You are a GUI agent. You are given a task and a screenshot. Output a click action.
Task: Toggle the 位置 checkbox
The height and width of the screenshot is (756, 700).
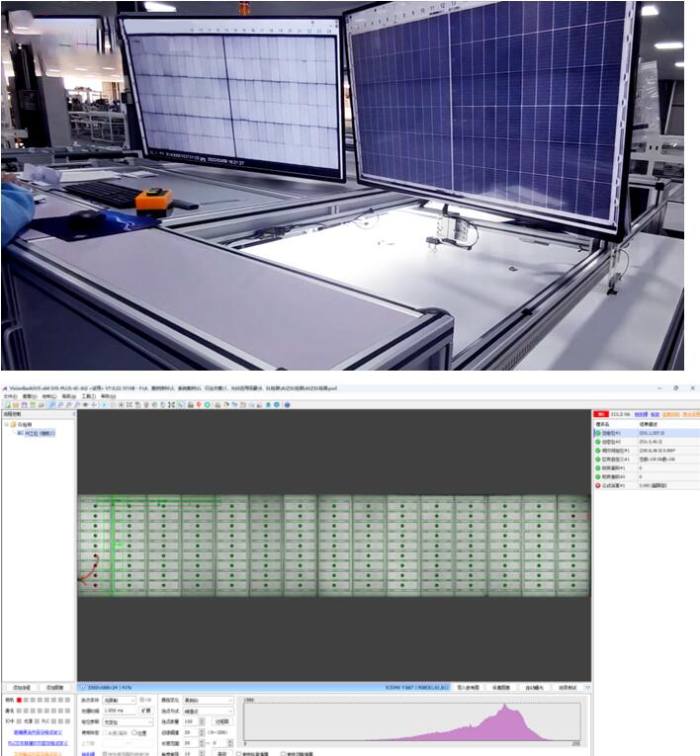click(x=134, y=733)
